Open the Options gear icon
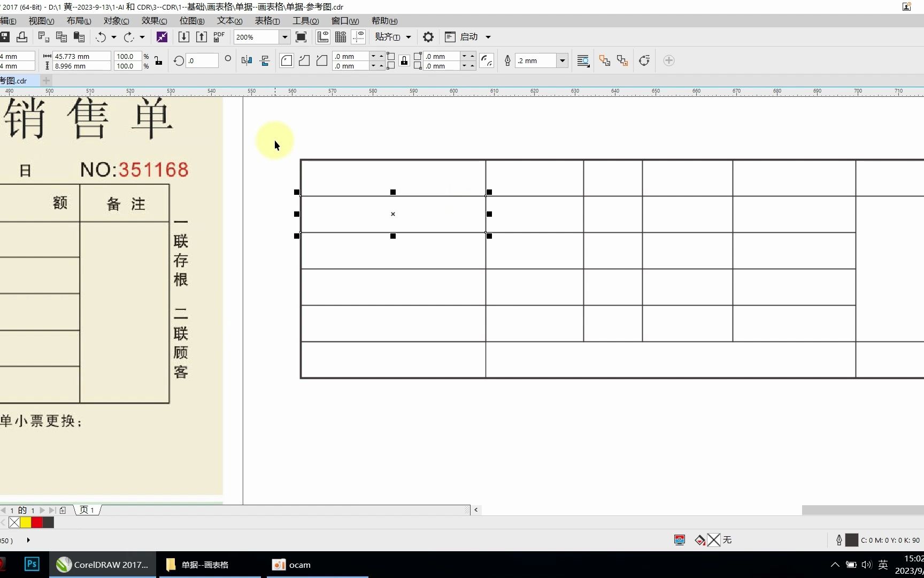 [x=428, y=37]
